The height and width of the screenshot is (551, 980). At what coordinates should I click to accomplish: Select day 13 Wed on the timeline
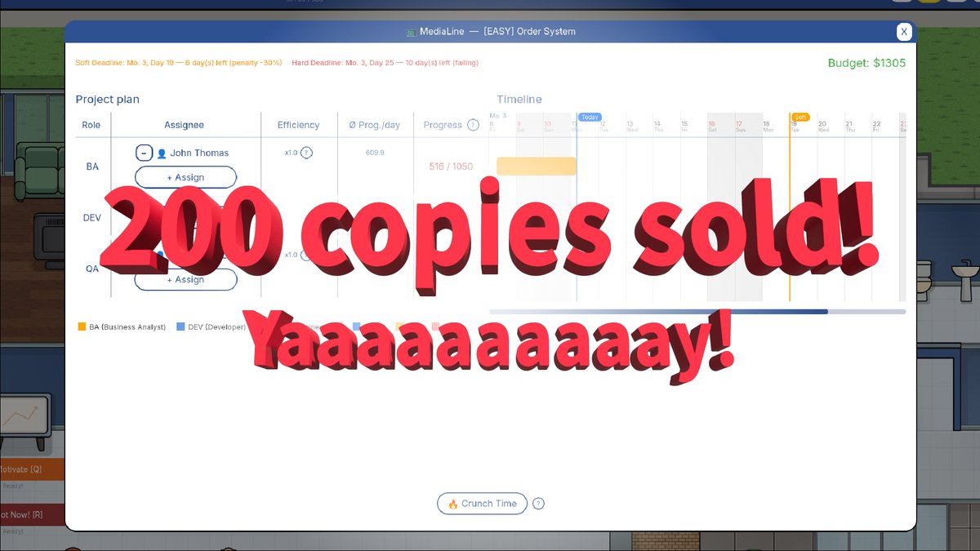(631, 127)
